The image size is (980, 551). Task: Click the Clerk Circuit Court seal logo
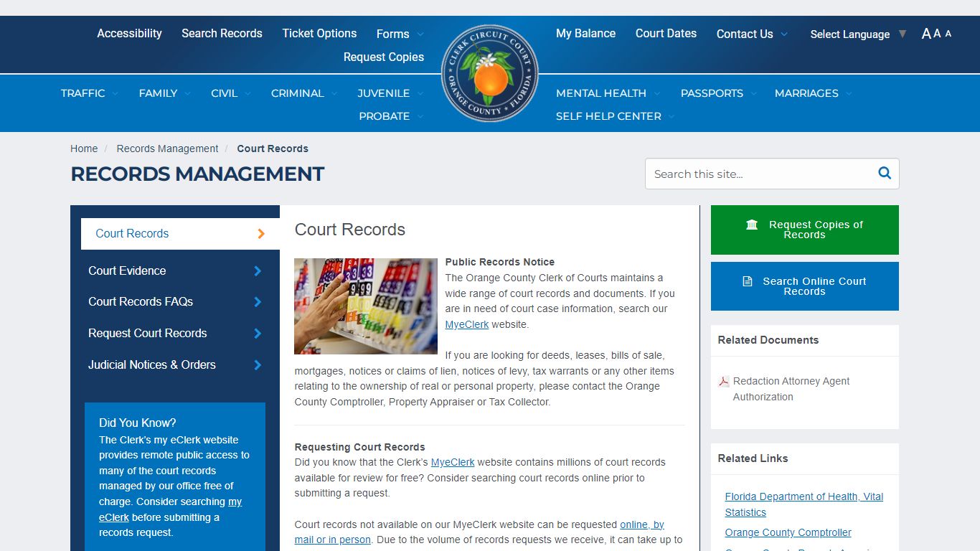point(490,74)
